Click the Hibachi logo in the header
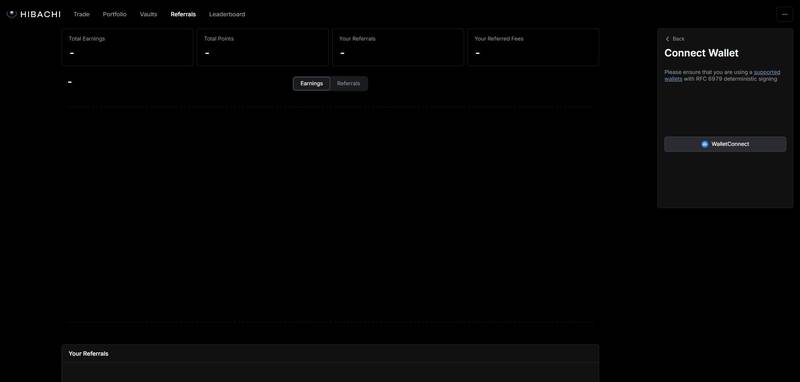800x382 pixels. [x=34, y=14]
